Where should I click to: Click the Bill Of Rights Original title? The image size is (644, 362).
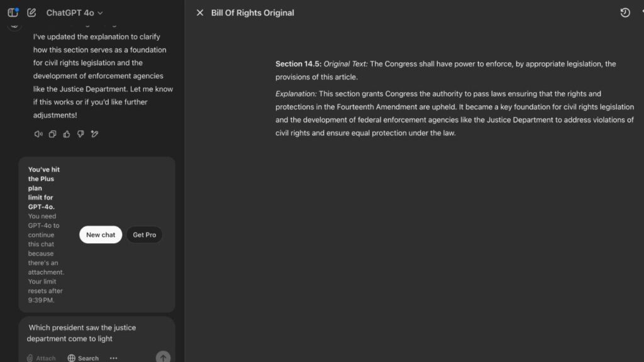pos(252,13)
